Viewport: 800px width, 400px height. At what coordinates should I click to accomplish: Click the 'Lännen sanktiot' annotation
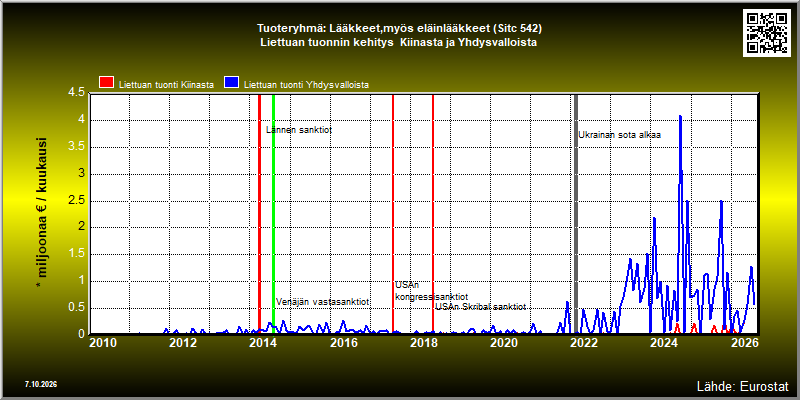(x=299, y=130)
